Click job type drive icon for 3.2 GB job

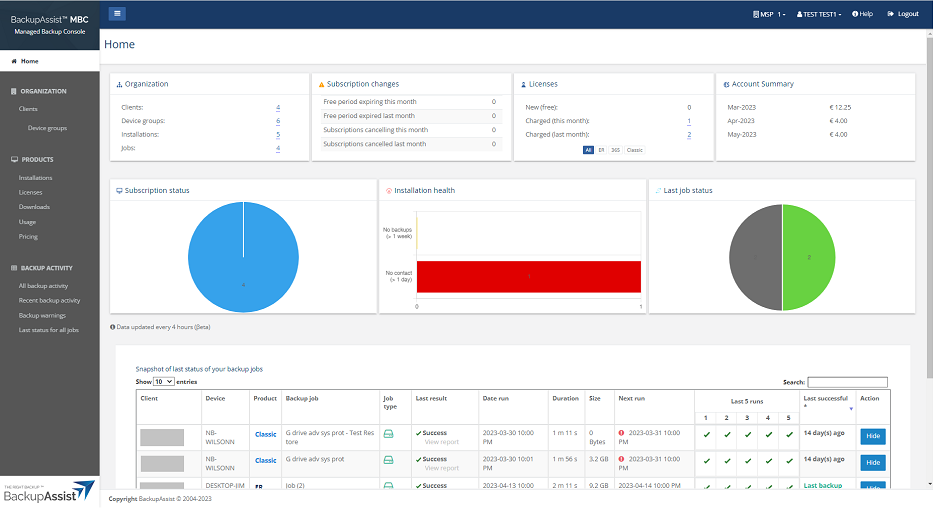[388, 460]
